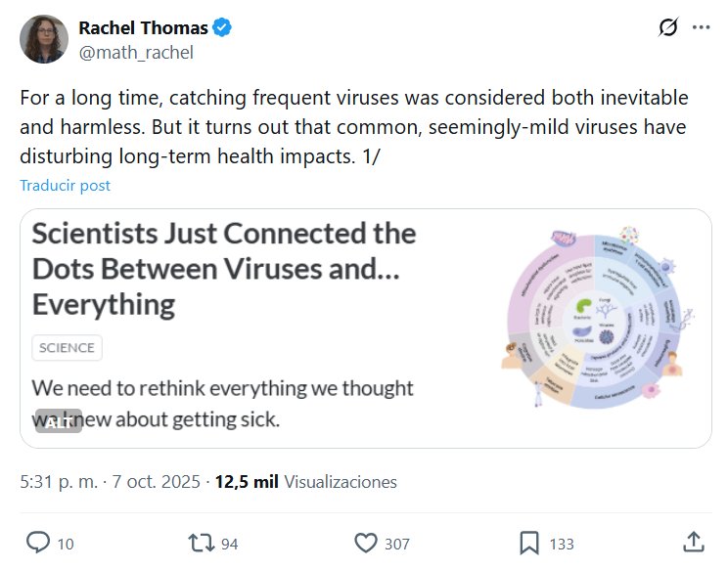This screenshot has width=728, height=569.
Task: Click the Rachel Thomas display name
Action: pyautogui.click(x=144, y=28)
